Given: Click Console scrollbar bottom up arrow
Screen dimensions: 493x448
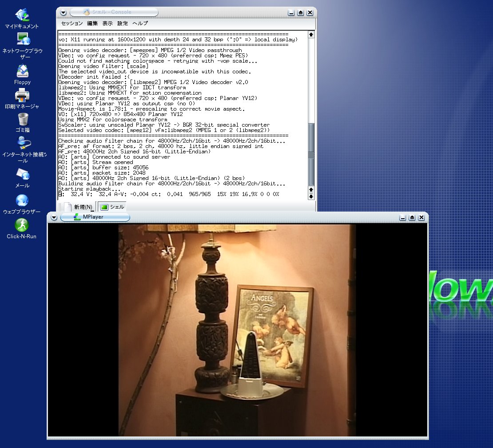Looking at the screenshot, I should tap(311, 189).
